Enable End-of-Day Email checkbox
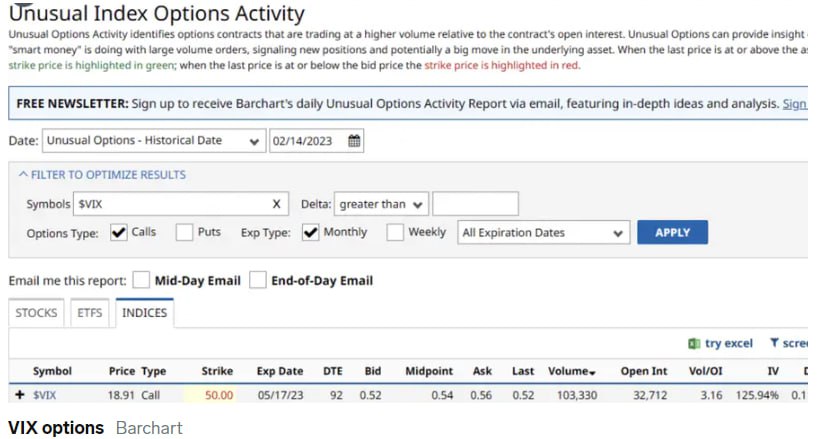 (x=258, y=280)
